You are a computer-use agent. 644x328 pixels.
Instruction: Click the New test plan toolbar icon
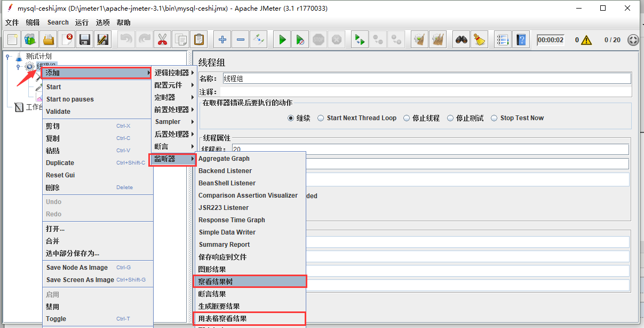[12, 40]
